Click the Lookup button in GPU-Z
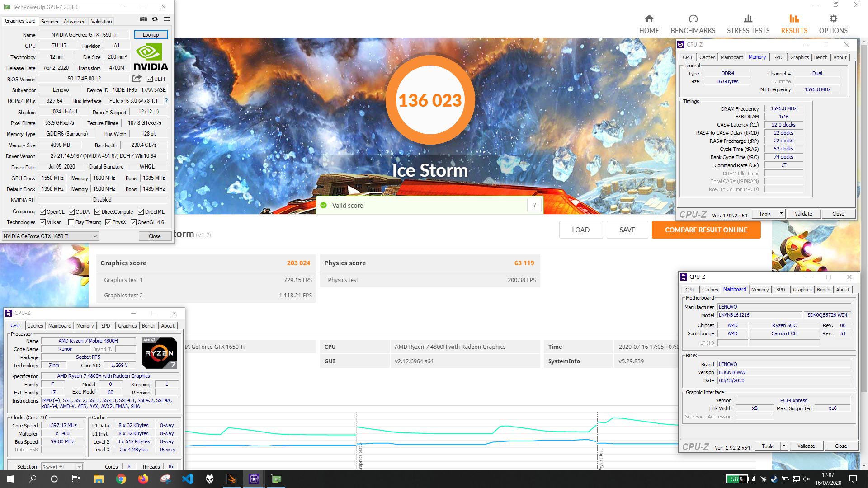This screenshot has width=868, height=488. pos(151,35)
